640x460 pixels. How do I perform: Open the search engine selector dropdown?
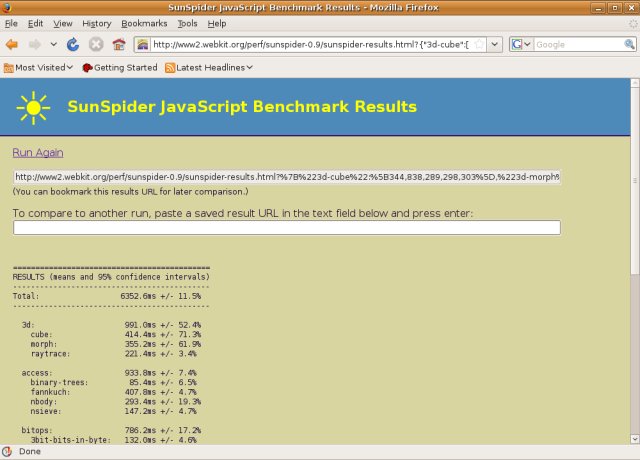coord(522,44)
